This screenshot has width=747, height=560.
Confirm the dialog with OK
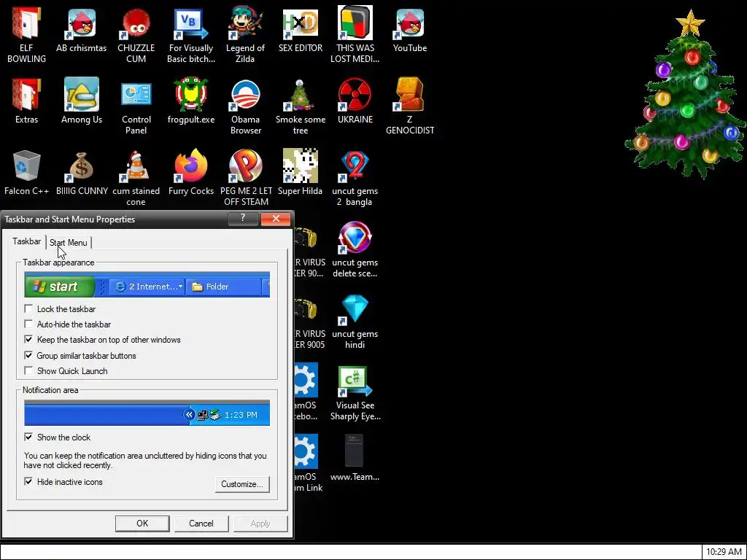pos(142,524)
